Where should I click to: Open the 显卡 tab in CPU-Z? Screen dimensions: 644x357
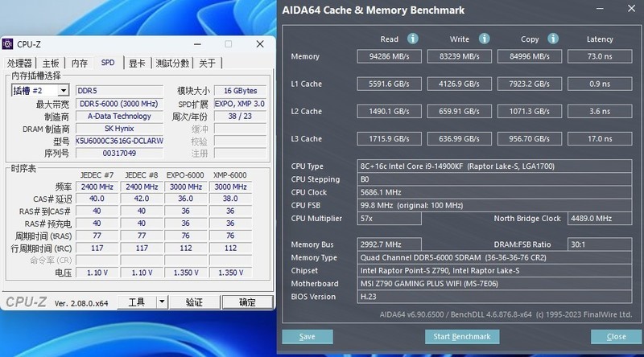(x=137, y=64)
